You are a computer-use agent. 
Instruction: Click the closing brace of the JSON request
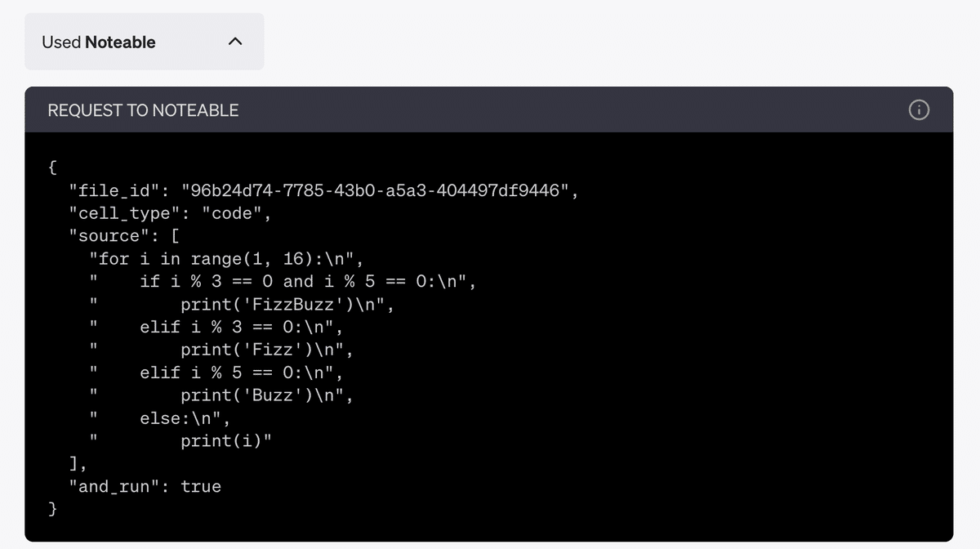click(51, 508)
